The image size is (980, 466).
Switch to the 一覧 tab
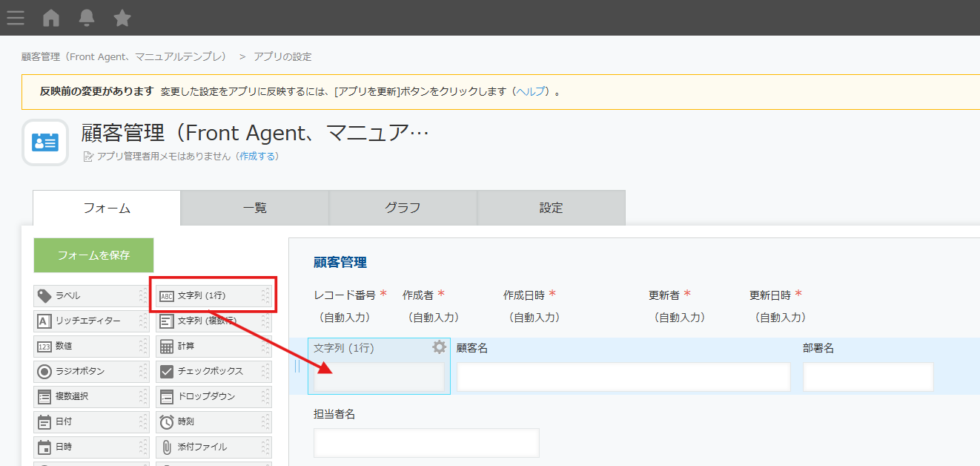point(254,209)
